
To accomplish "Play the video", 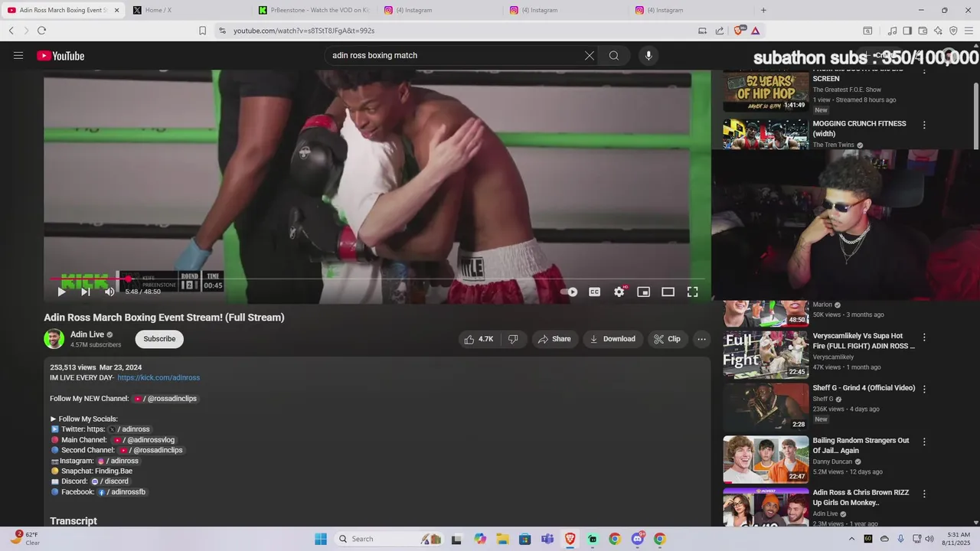I will 62,292.
